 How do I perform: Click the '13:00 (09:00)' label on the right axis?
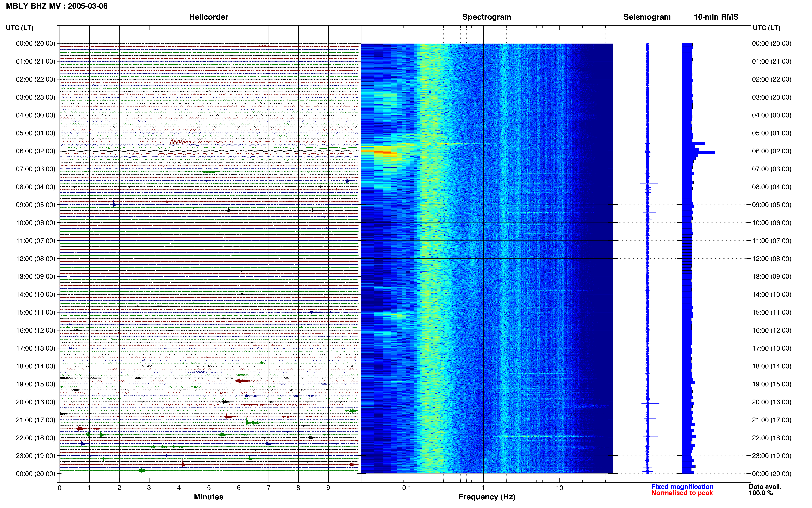(772, 277)
